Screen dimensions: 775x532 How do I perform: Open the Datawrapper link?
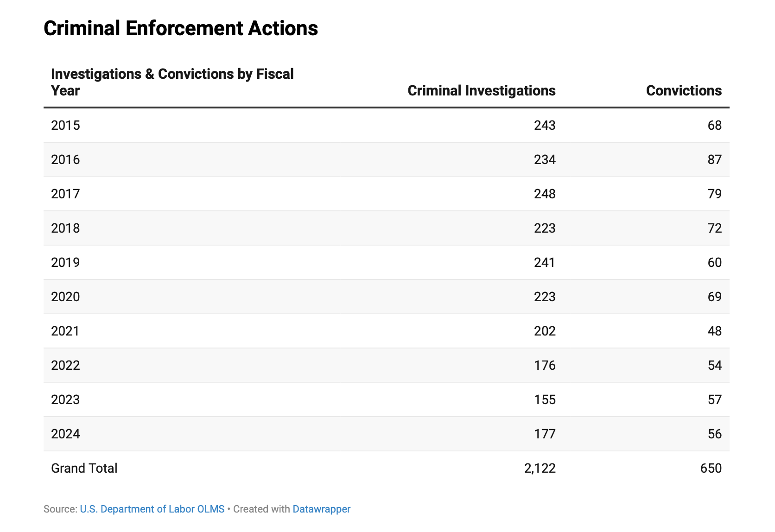click(x=321, y=509)
